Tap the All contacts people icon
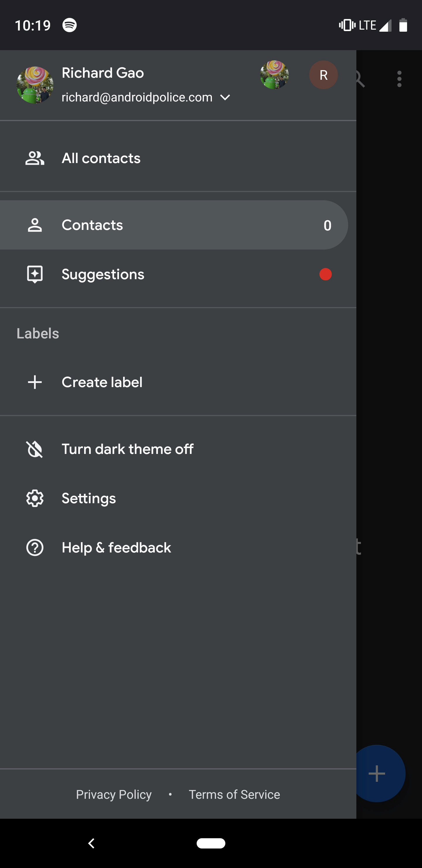This screenshot has height=868, width=422. [35, 158]
